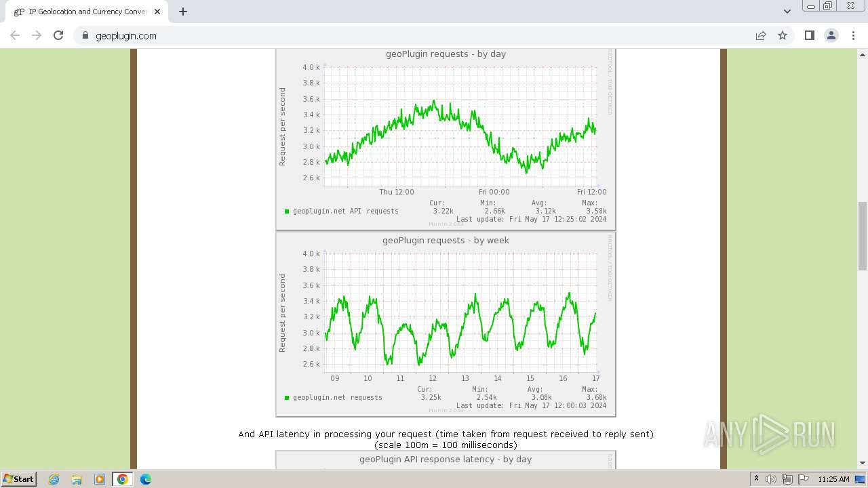The height and width of the screenshot is (488, 868).
Task: Open Chrome profile avatar
Action: [831, 35]
